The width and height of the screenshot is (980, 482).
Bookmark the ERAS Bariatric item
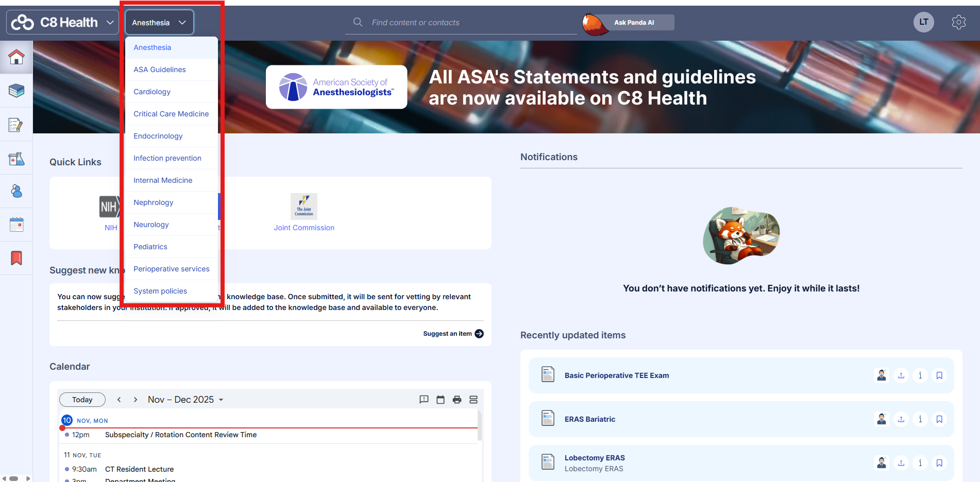click(x=939, y=419)
